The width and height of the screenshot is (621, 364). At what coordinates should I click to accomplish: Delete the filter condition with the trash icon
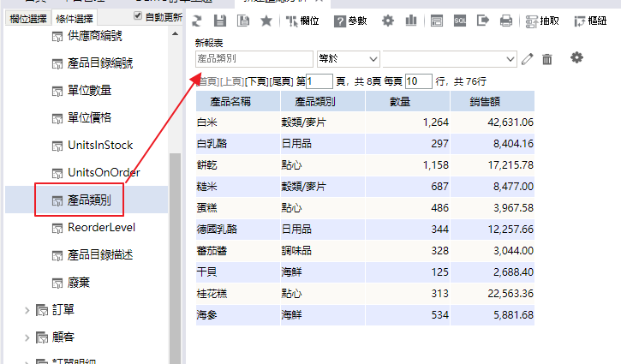[x=547, y=59]
